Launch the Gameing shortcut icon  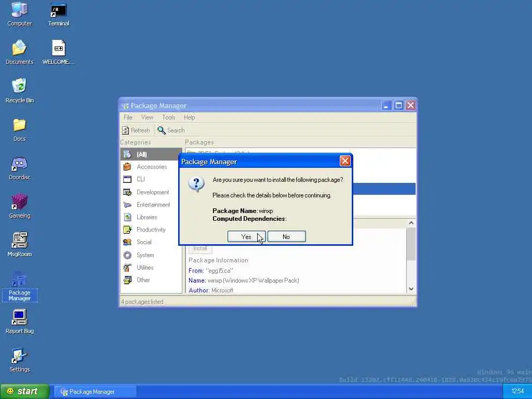[19, 206]
